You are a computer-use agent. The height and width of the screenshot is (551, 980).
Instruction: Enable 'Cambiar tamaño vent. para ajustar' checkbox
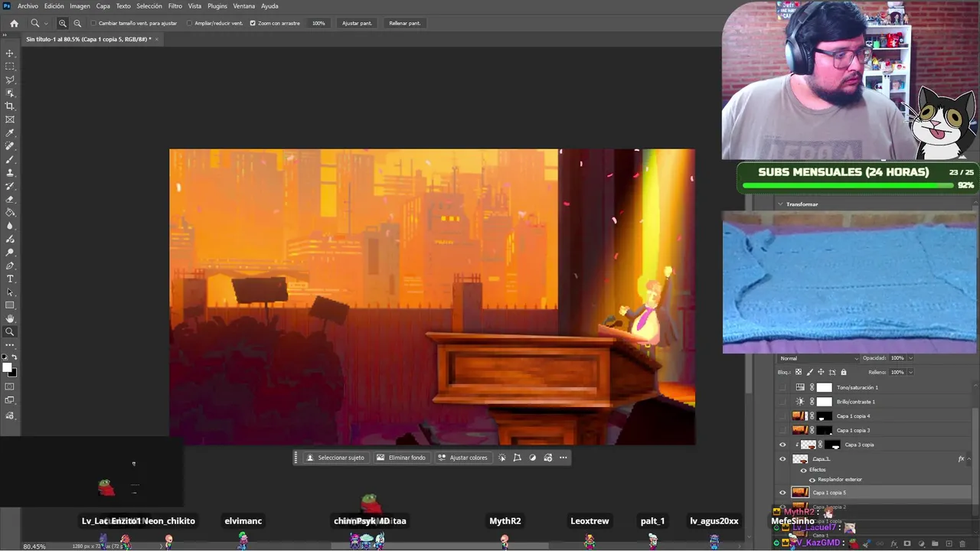93,23
